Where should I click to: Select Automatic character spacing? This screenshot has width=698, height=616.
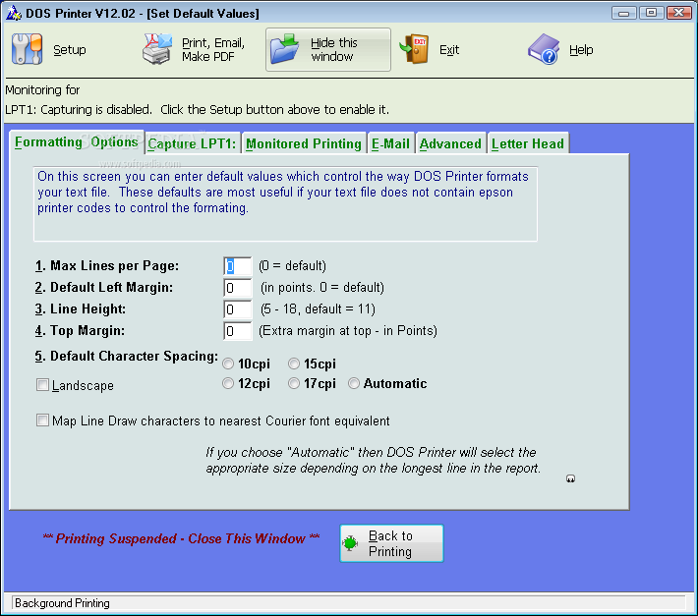[354, 383]
